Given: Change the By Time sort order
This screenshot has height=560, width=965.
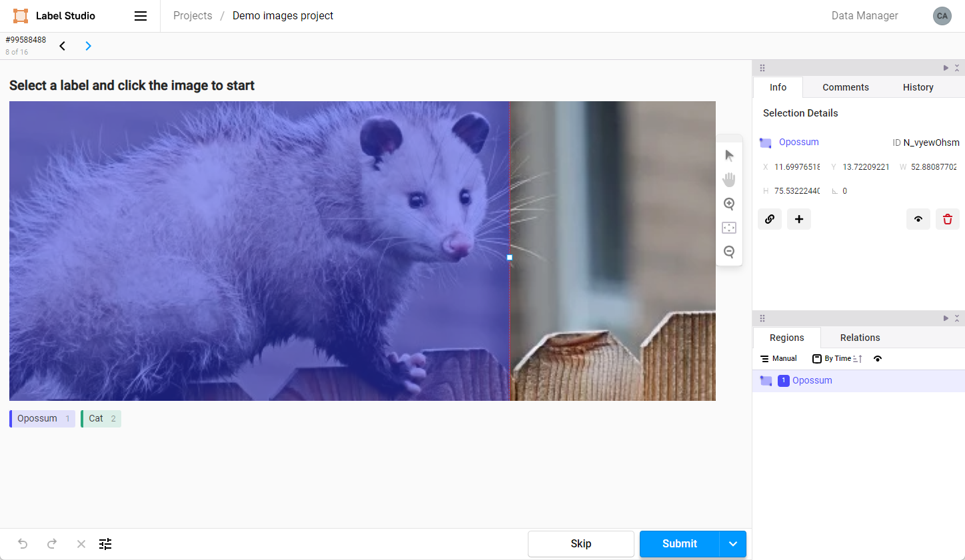Looking at the screenshot, I should [x=837, y=359].
